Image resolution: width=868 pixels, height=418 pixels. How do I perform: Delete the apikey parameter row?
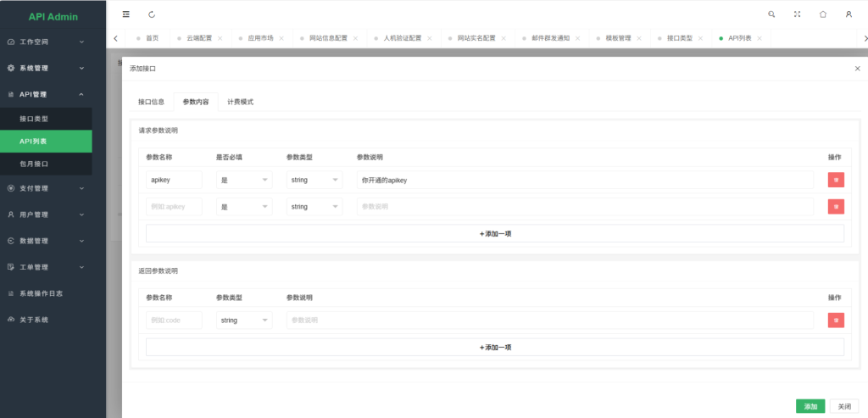[836, 180]
